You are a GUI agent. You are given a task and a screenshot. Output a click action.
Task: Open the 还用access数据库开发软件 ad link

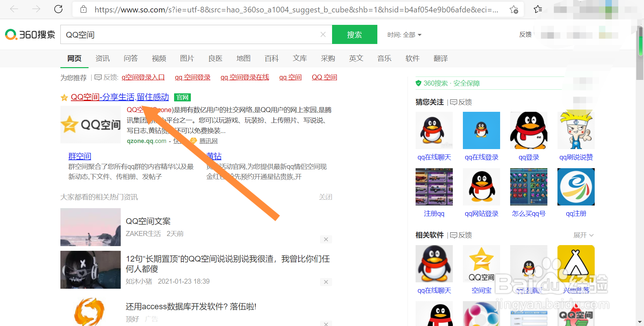pyautogui.click(x=191, y=307)
